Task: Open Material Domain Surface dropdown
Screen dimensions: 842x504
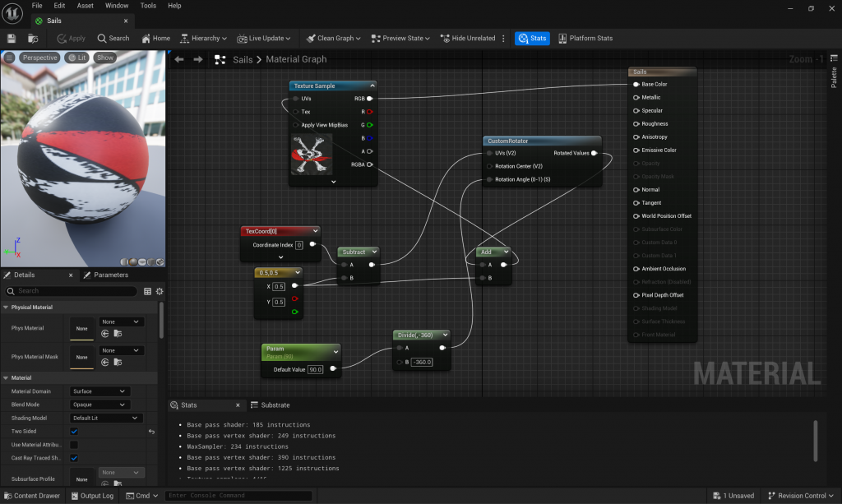Action: (99, 391)
